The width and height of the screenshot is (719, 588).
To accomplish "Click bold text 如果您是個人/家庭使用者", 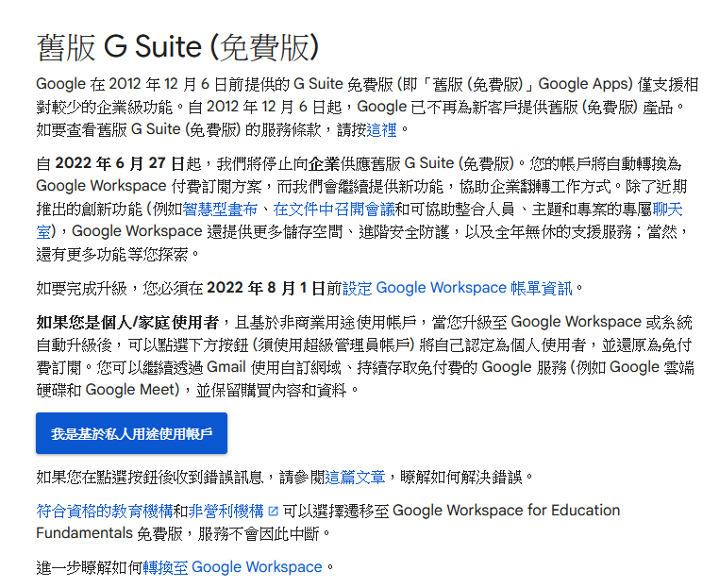I will tap(127, 322).
